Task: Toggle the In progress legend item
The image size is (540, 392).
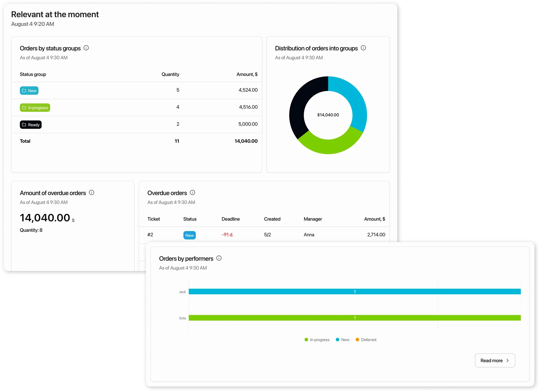Action: 317,340
